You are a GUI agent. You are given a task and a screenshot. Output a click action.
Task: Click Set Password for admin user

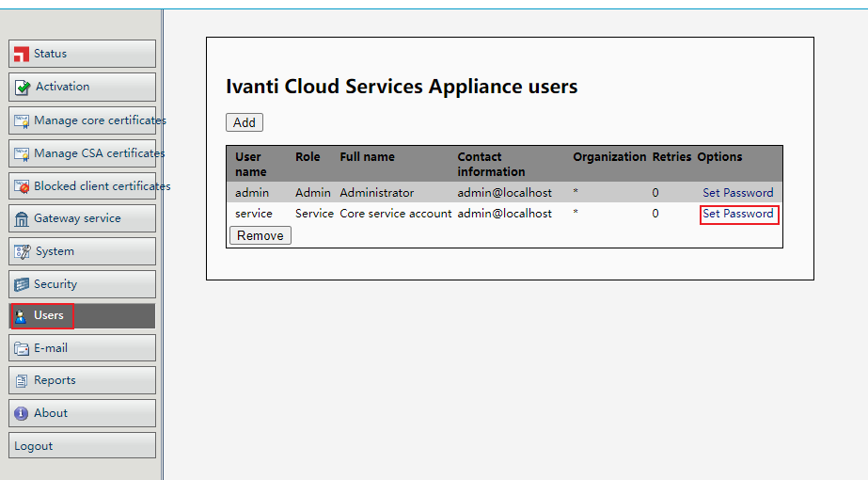point(738,192)
